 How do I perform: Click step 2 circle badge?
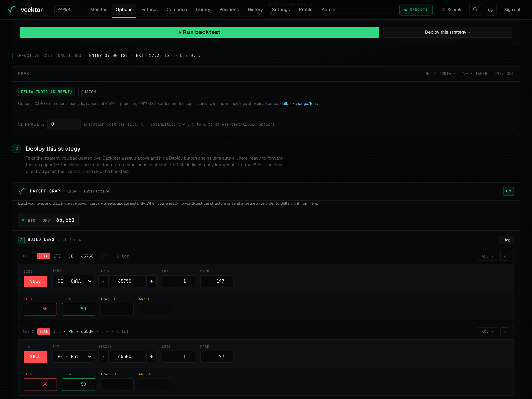(17, 149)
